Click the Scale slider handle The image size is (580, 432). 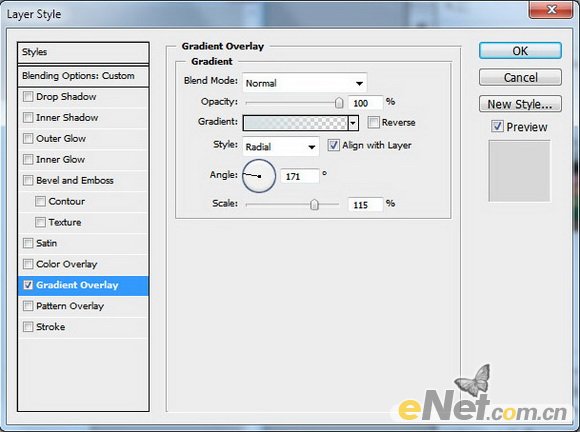314,204
